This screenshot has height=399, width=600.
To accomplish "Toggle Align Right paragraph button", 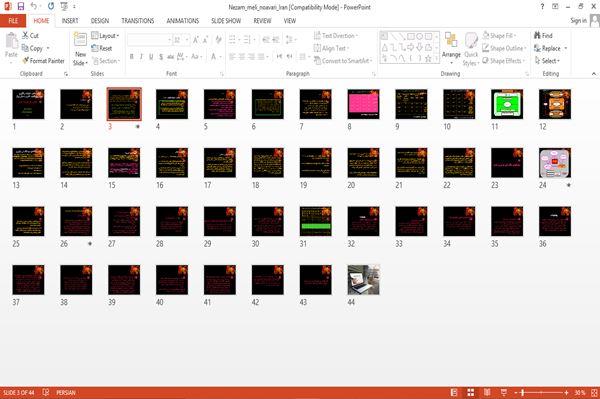I will (x=251, y=57).
